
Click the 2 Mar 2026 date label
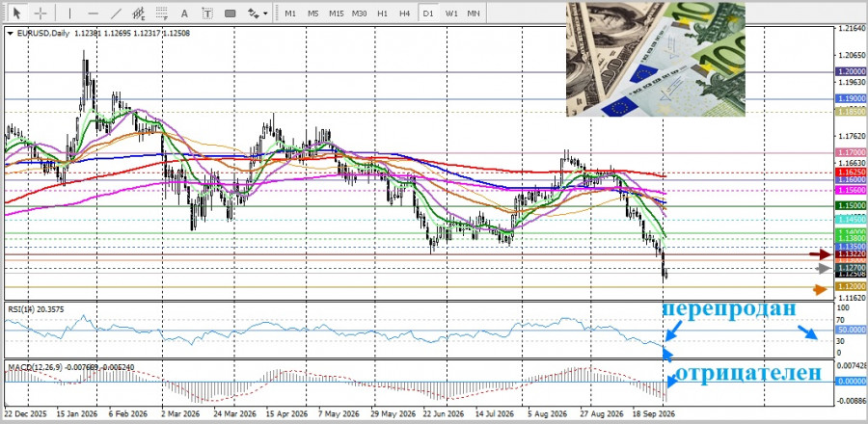(180, 413)
